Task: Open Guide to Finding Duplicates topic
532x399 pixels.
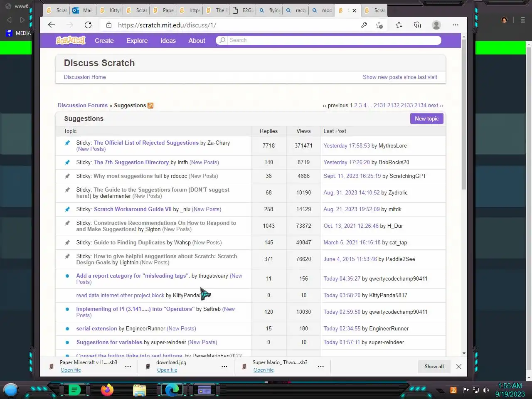Action: pyautogui.click(x=129, y=242)
